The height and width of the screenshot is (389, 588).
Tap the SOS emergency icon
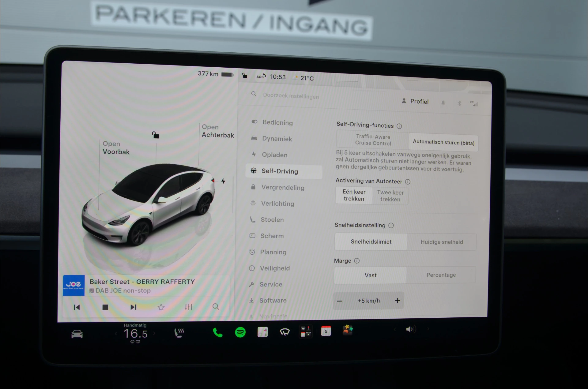[x=261, y=77]
